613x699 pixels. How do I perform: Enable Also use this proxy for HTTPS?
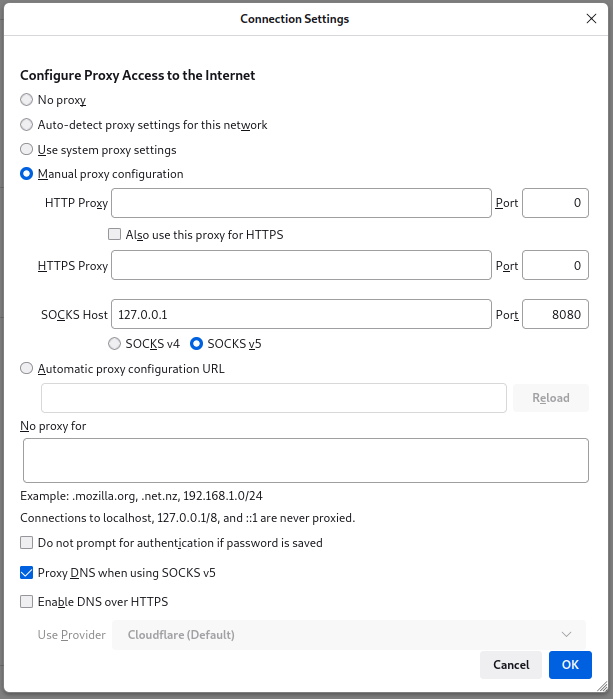(x=115, y=235)
